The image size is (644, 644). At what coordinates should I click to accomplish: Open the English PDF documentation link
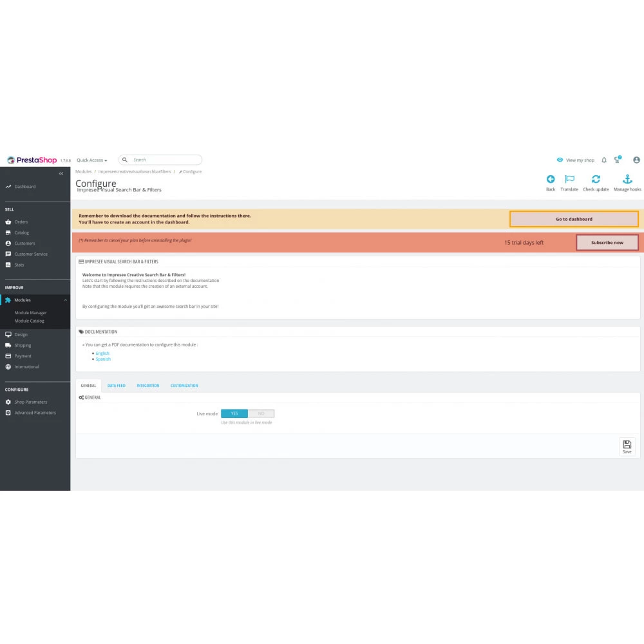pos(102,353)
